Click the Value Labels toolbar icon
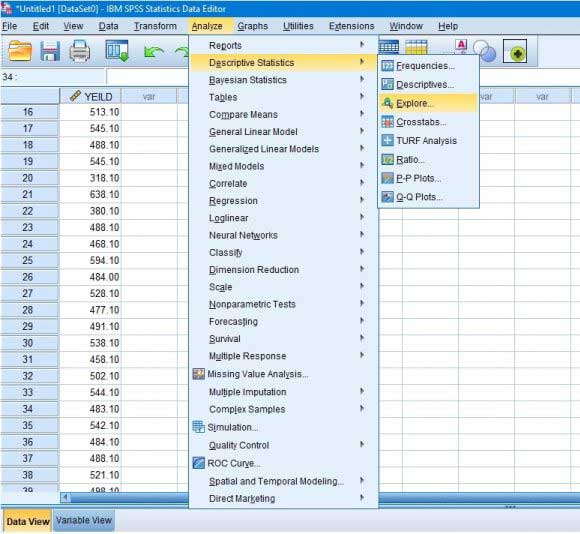 pos(461,46)
